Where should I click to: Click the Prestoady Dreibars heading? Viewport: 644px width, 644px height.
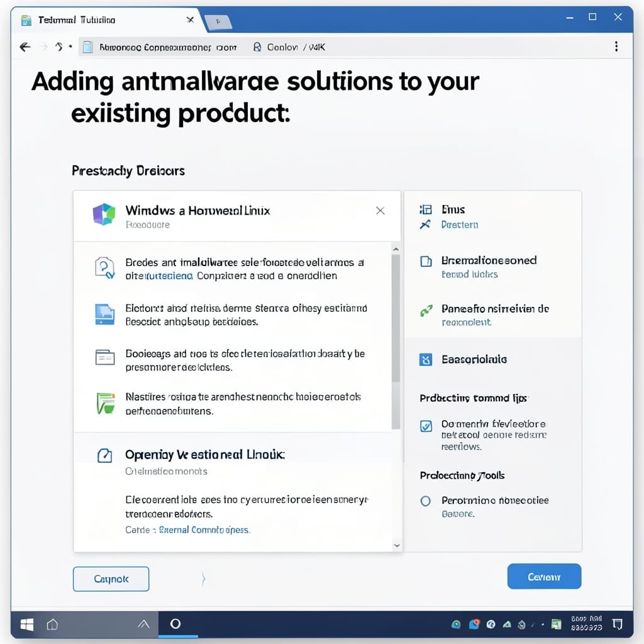(x=128, y=170)
